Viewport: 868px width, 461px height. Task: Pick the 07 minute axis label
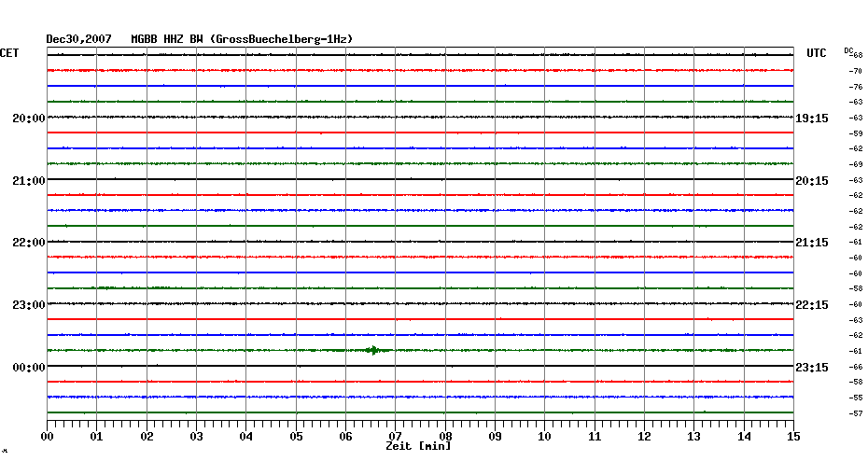pos(395,437)
